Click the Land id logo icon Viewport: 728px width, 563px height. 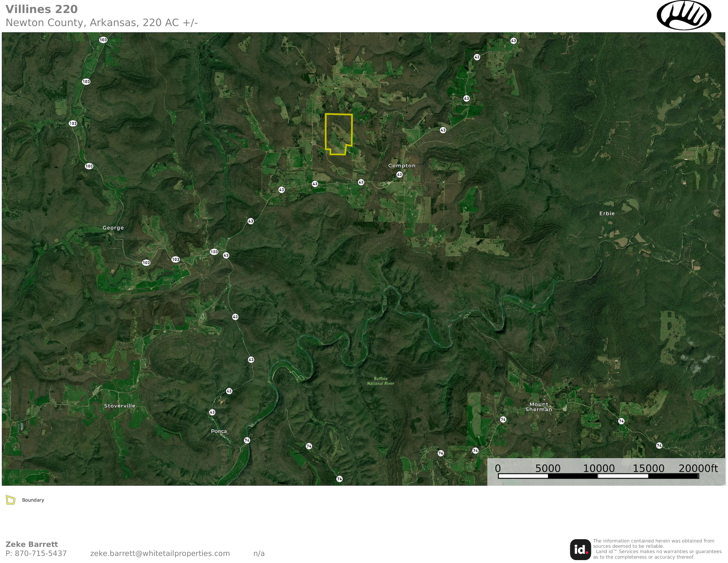click(x=580, y=549)
